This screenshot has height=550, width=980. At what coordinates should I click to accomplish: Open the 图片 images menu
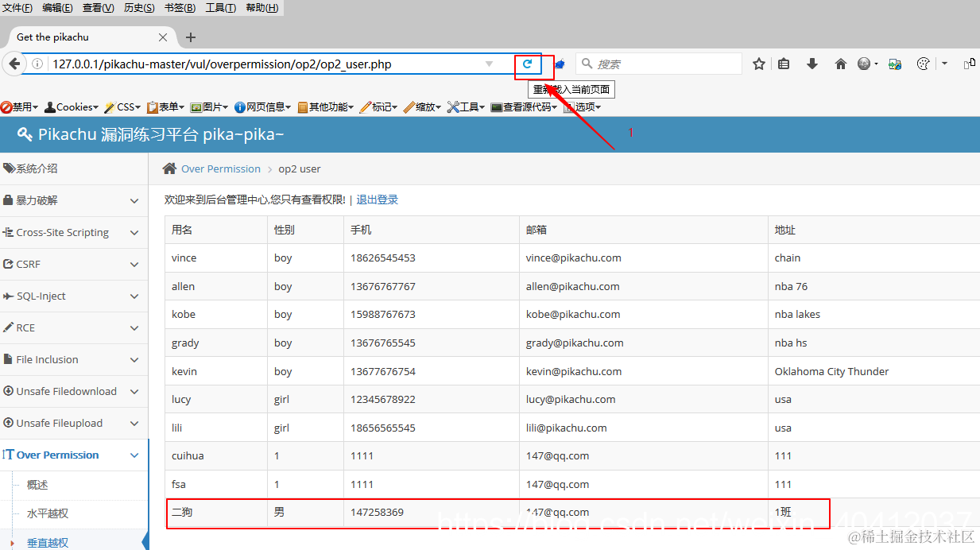[x=209, y=107]
